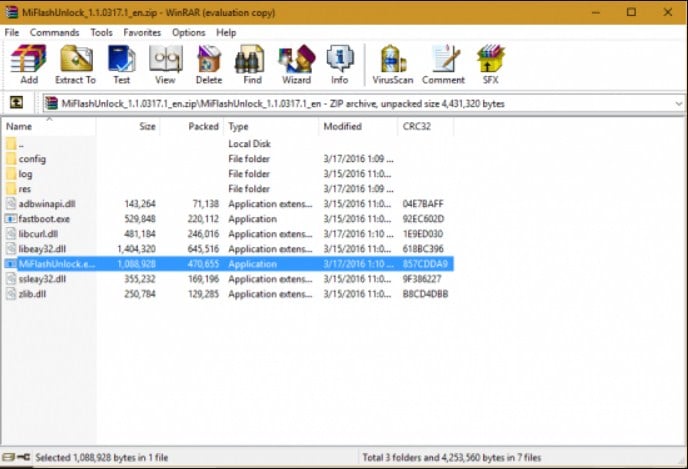Image resolution: width=688 pixels, height=469 pixels.
Task: Run VirusScan on the archive
Action: click(393, 64)
